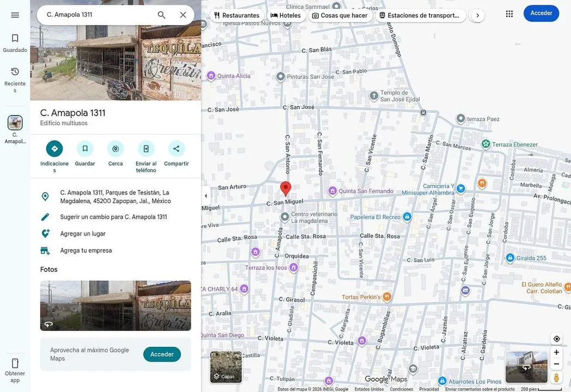
Task: Open the street view photo under Fotos
Action: tap(115, 305)
